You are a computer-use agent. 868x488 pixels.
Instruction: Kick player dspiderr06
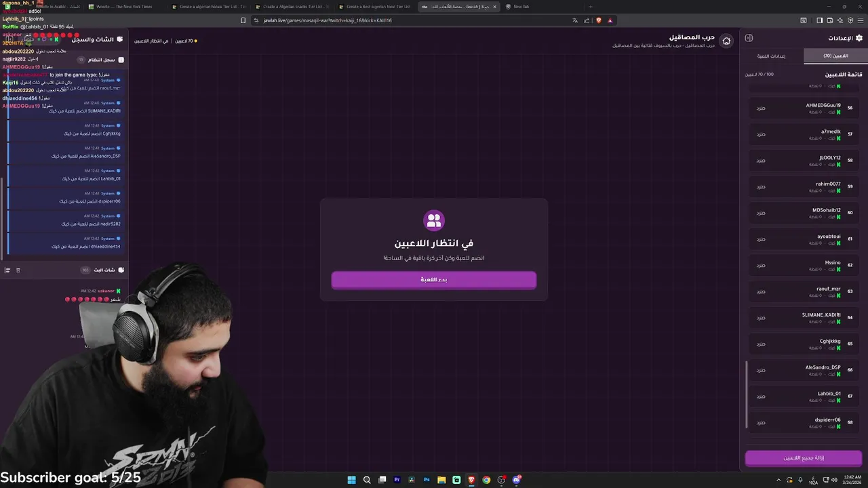[x=761, y=423]
